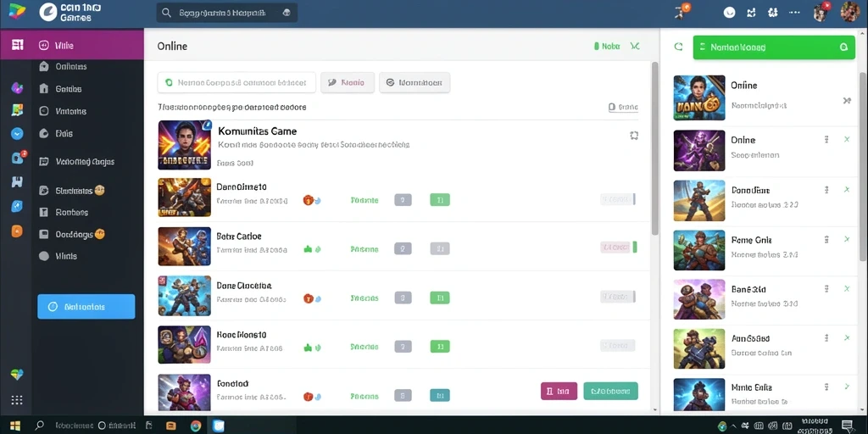
Task: Open the blue messenger circle icon in the left rail
Action: [x=17, y=133]
